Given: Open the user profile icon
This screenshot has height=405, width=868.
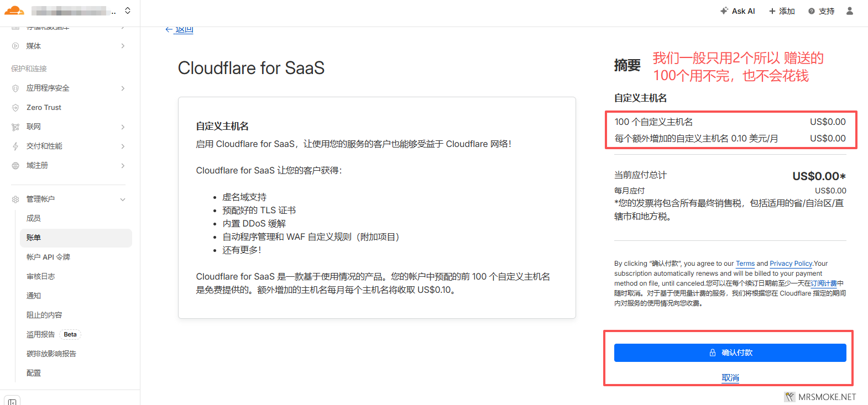Looking at the screenshot, I should tap(850, 11).
